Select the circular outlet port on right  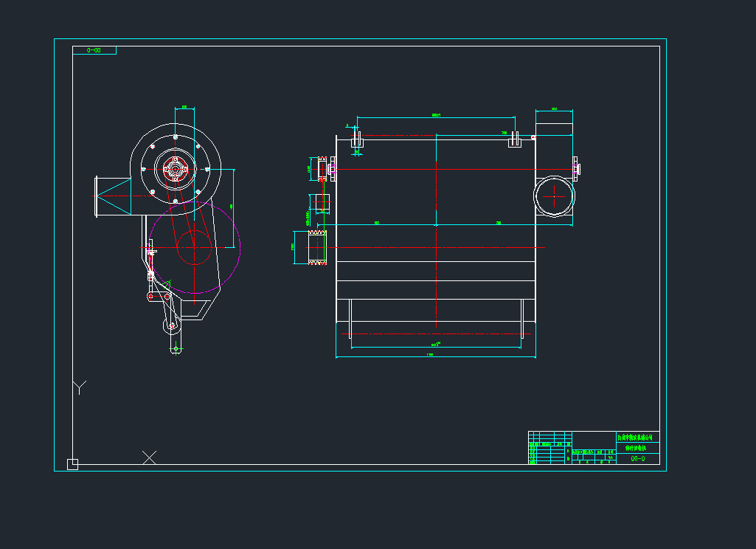[x=555, y=196]
